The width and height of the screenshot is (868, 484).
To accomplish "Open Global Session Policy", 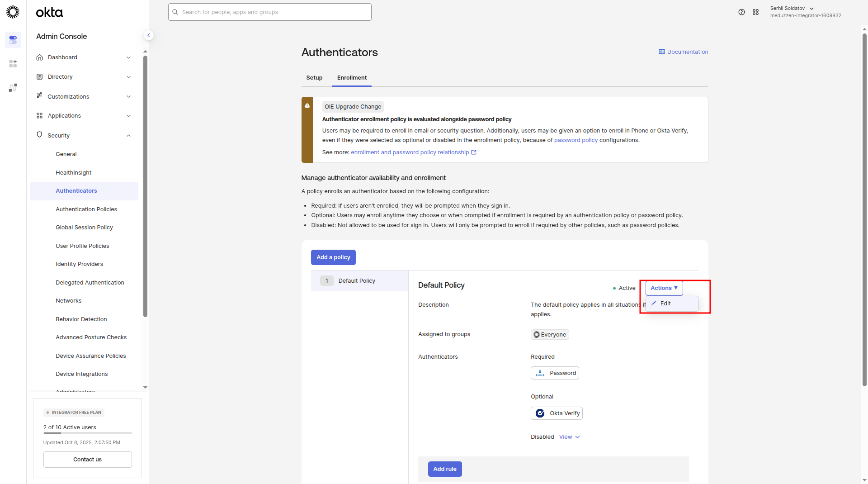I will tap(84, 228).
